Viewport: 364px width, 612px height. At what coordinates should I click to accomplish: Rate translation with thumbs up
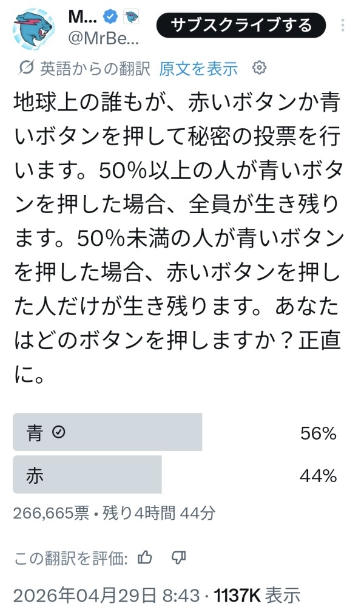145,557
